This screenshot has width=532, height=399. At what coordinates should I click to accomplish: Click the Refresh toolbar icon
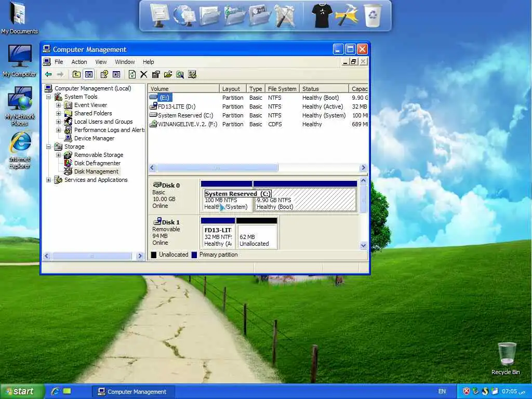pyautogui.click(x=132, y=74)
